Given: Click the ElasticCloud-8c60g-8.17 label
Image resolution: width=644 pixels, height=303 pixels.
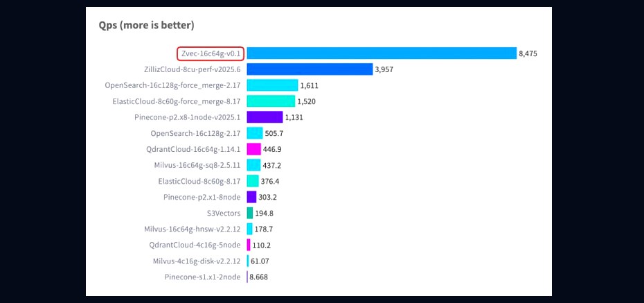Looking at the screenshot, I should click(199, 181).
